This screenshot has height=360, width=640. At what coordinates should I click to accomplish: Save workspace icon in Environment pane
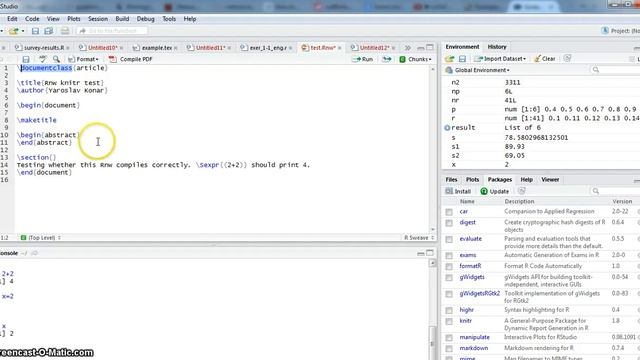462,59
